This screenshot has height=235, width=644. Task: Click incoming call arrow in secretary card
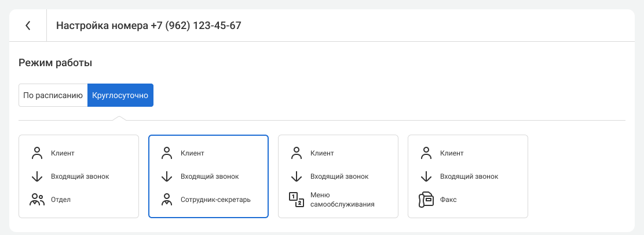[167, 176]
